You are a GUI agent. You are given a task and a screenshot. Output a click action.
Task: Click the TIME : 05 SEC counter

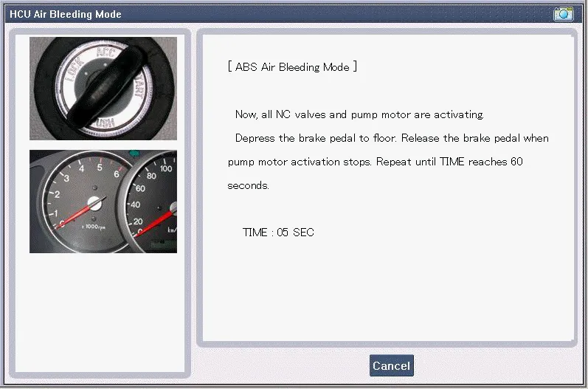point(278,233)
